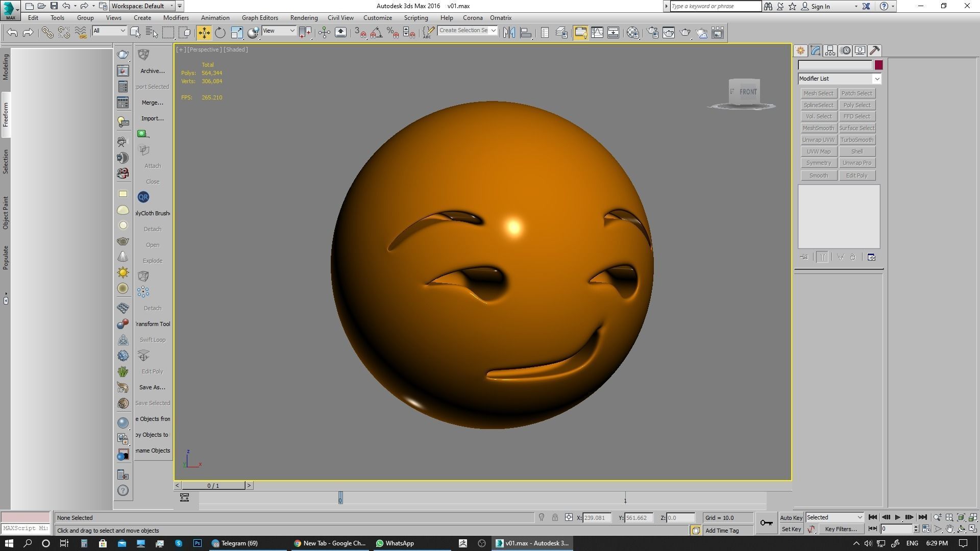Open the Selected key filter dropdown

click(835, 517)
